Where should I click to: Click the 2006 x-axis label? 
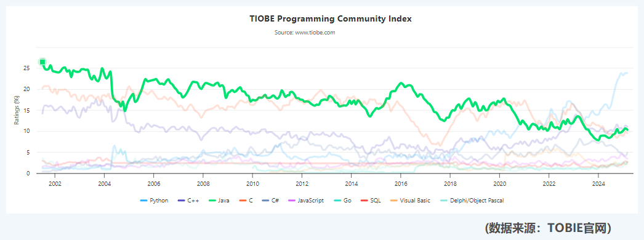click(153, 184)
